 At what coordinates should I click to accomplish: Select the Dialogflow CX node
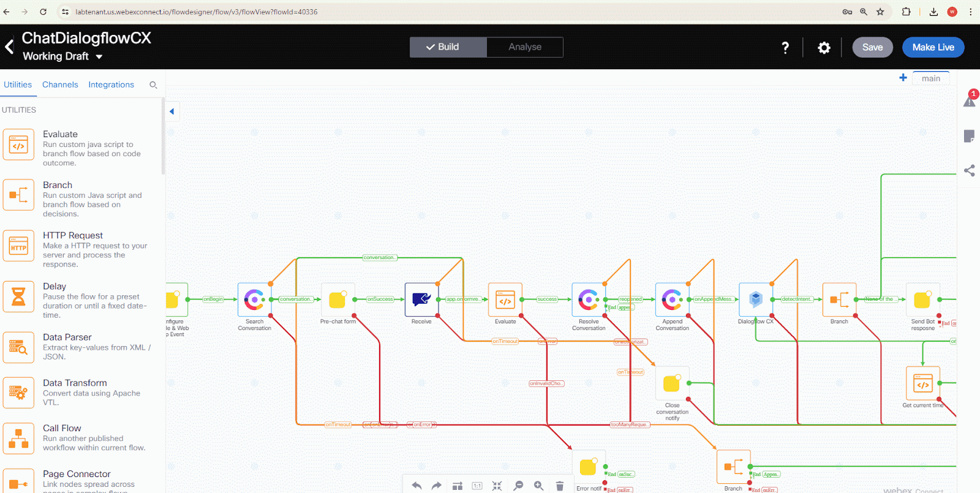coord(756,299)
